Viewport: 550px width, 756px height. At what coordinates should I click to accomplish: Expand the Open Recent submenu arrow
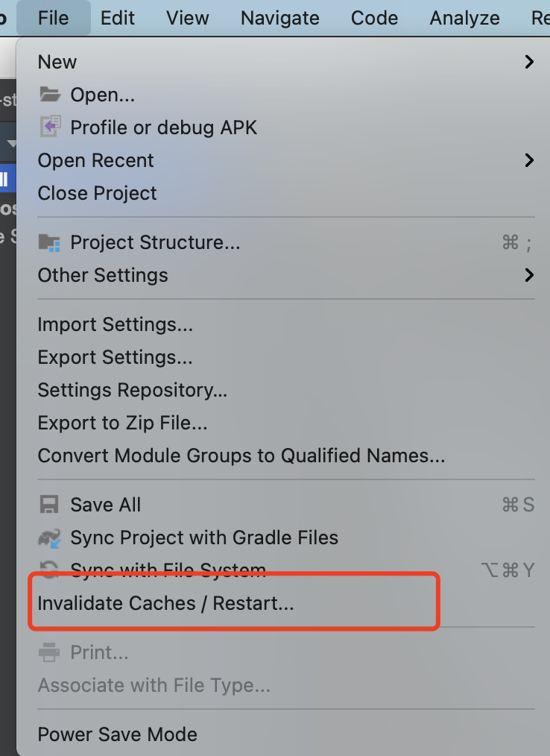coord(529,160)
